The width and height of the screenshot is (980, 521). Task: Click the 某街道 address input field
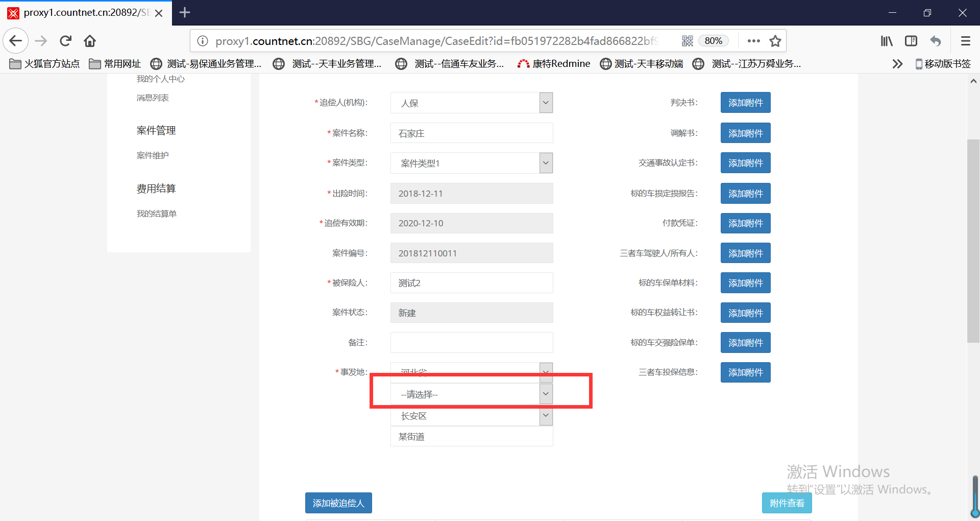point(472,437)
